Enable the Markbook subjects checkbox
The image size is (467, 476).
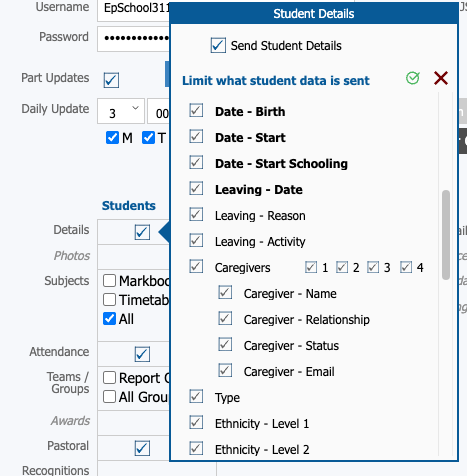[x=110, y=281]
